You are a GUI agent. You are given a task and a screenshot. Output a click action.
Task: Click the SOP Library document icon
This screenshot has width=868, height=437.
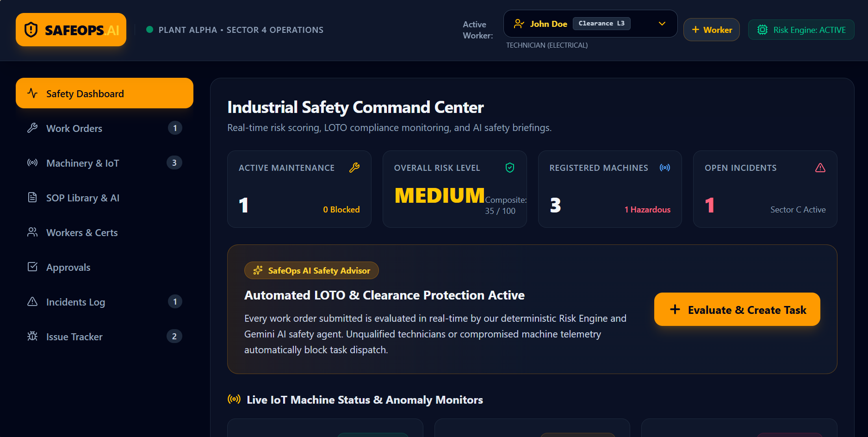[x=32, y=197]
